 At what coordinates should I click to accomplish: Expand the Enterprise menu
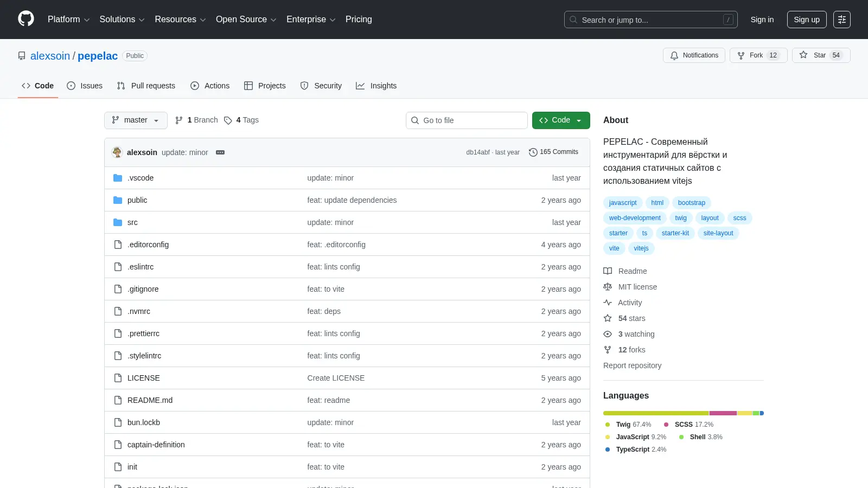[311, 20]
